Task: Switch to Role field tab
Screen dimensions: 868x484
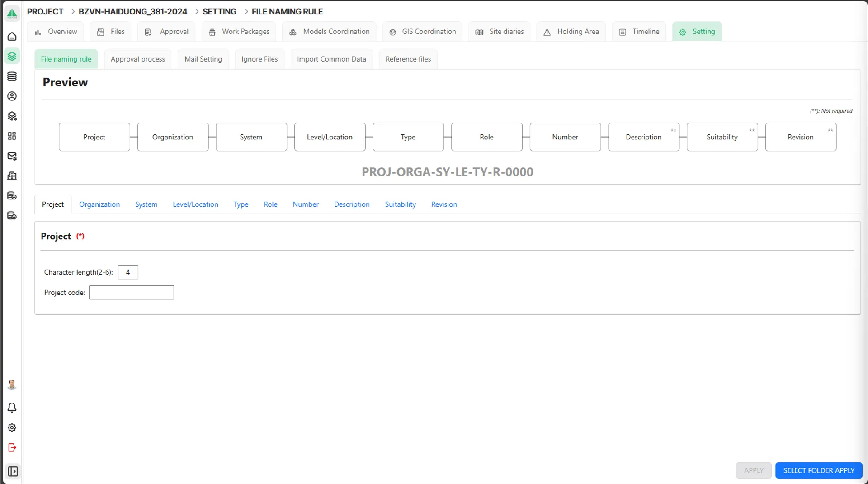Action: click(x=270, y=204)
